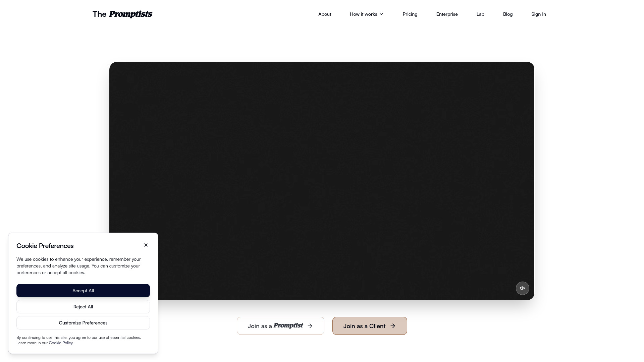The height and width of the screenshot is (362, 644).
Task: Open the Pricing page
Action: coord(410,14)
